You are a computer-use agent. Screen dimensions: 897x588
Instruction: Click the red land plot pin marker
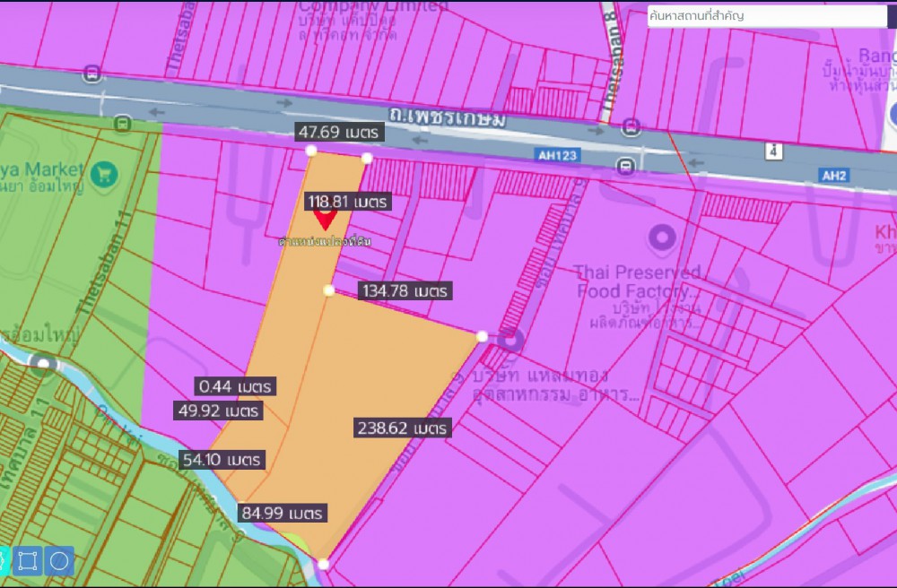324,218
